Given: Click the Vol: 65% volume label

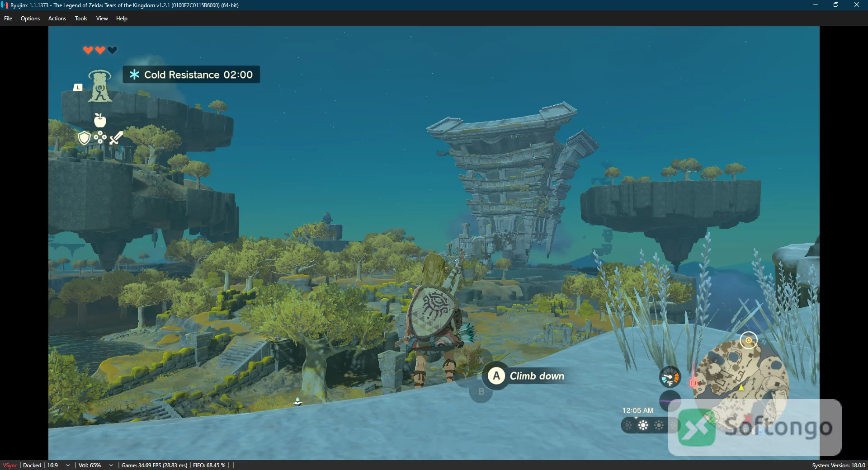Looking at the screenshot, I should 90,465.
